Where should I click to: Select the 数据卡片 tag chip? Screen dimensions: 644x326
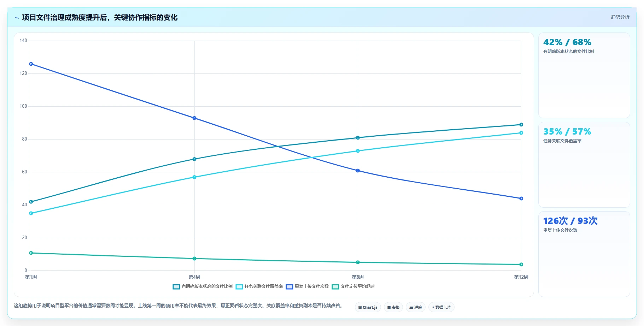click(x=441, y=307)
